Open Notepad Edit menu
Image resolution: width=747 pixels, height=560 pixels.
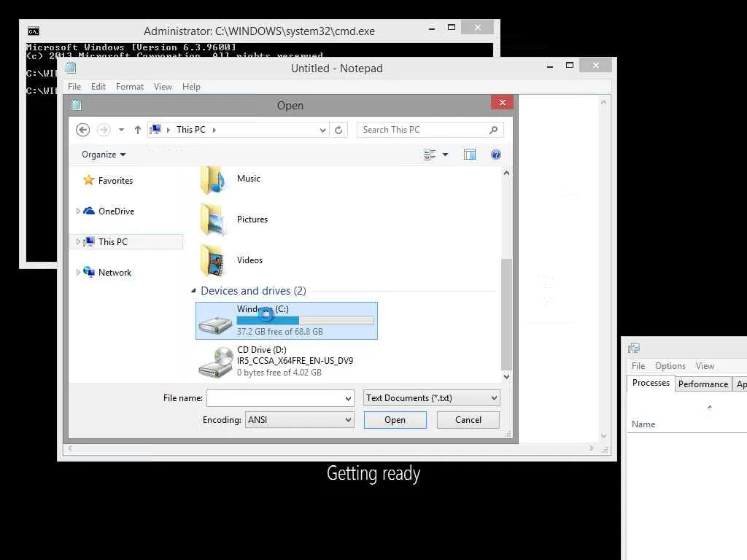(x=98, y=87)
